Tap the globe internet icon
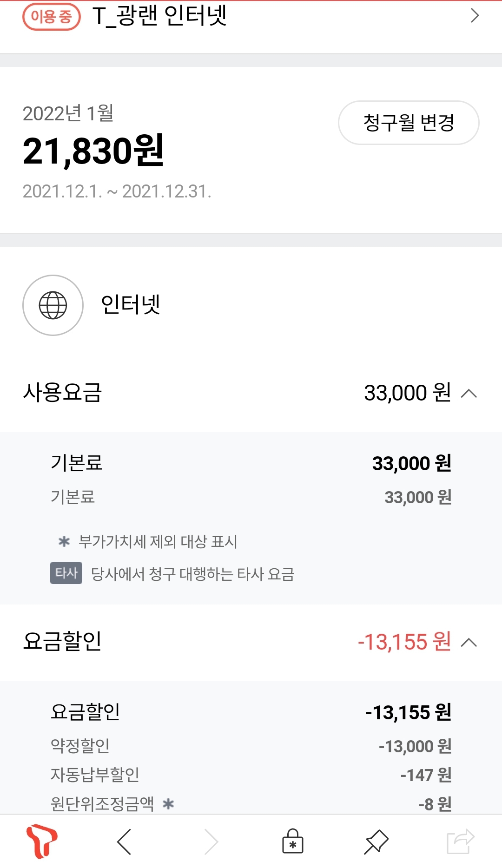 (x=53, y=305)
